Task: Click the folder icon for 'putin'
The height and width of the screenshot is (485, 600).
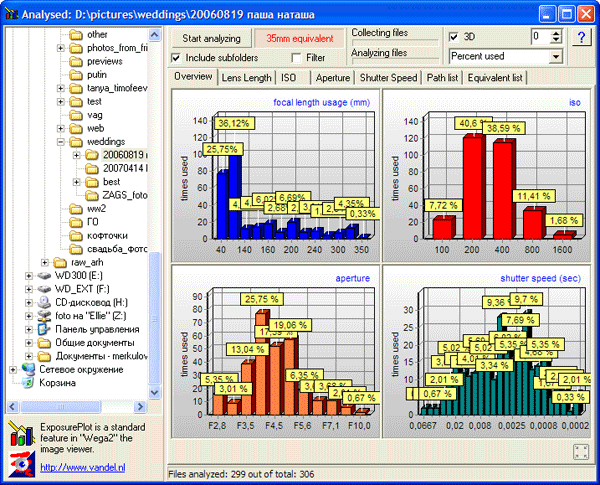Action: 76,75
